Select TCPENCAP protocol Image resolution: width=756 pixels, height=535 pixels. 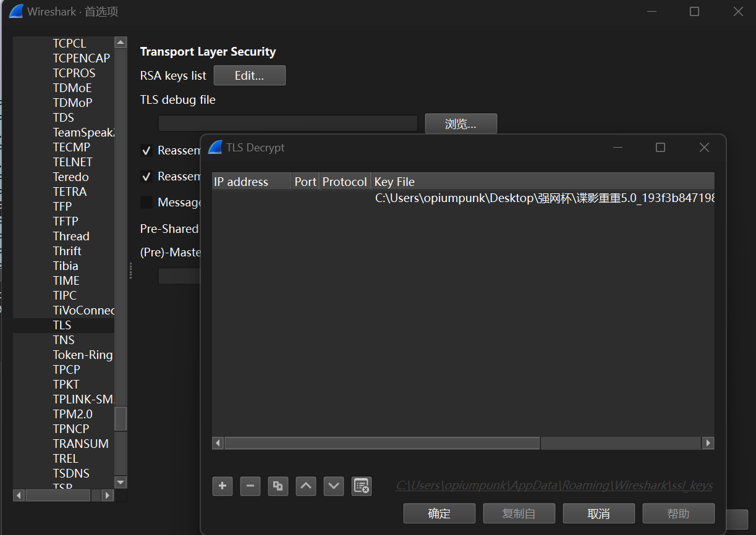82,58
